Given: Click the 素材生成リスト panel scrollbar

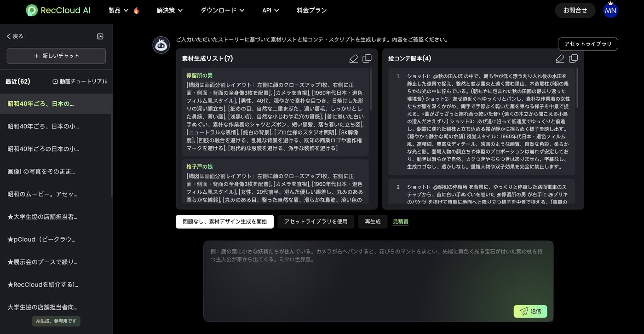Looking at the screenshot, I should [371, 90].
